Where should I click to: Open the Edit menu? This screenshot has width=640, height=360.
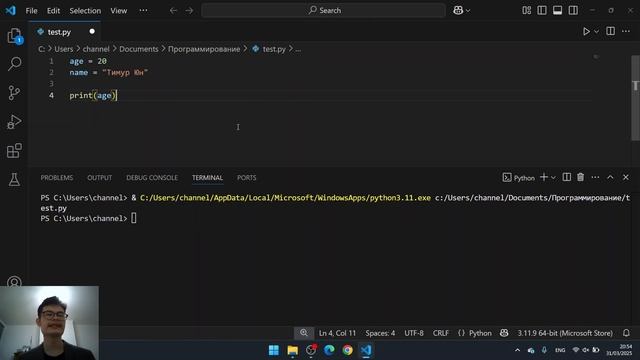(53, 11)
